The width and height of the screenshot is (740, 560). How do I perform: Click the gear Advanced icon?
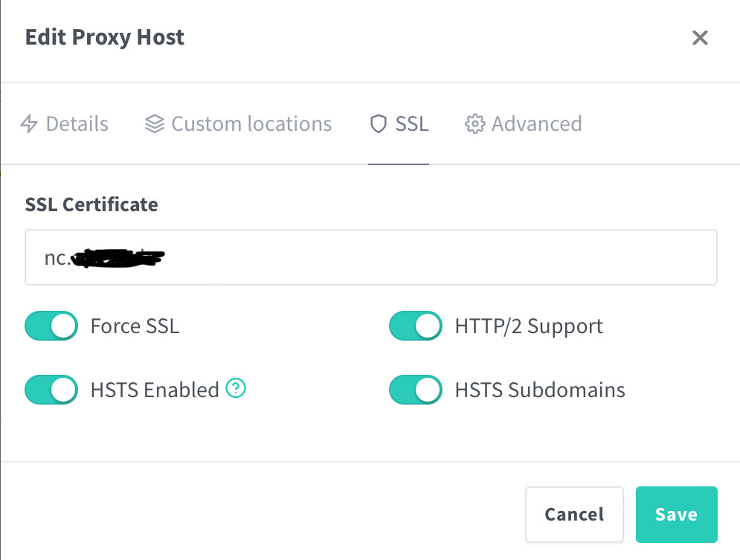click(x=474, y=124)
